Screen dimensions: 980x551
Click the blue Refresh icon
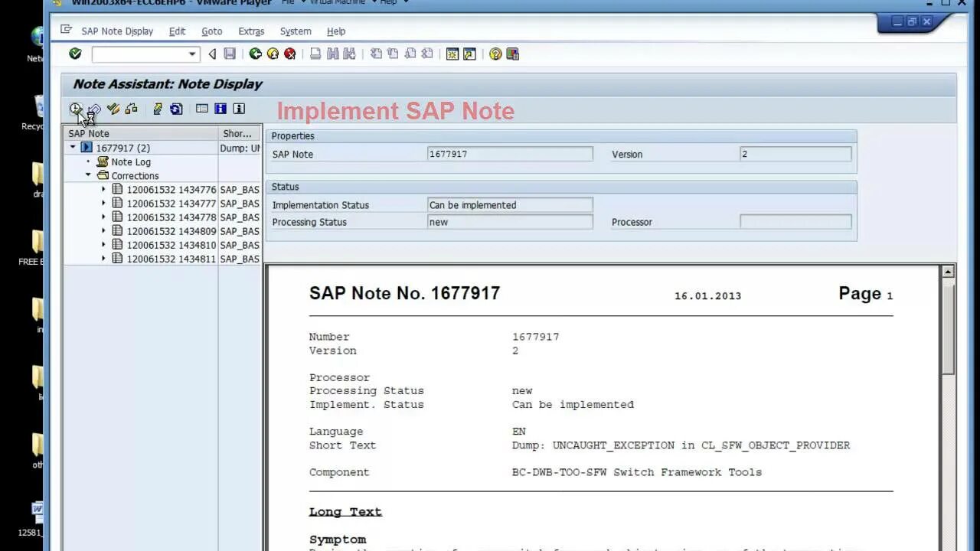pos(176,109)
